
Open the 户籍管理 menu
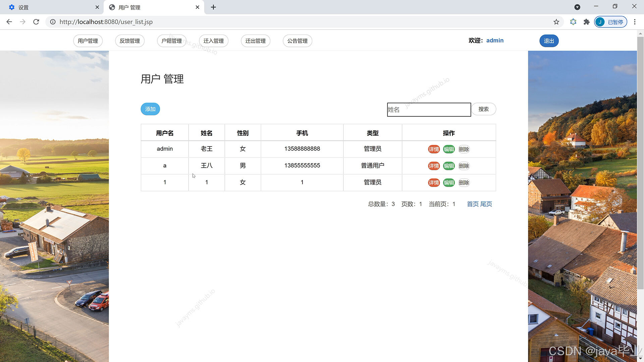[172, 41]
